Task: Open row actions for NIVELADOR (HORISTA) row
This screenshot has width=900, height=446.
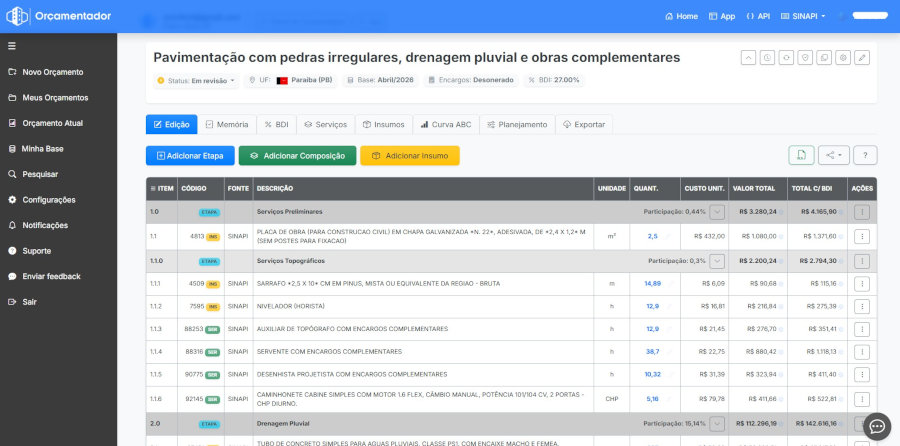Action: 862,307
